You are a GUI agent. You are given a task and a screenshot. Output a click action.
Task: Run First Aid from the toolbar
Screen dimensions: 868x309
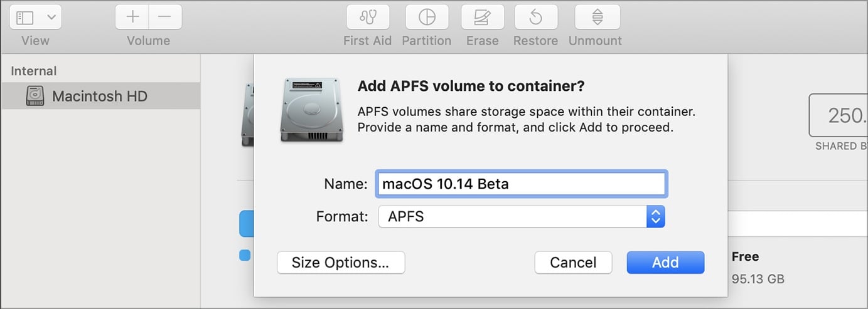click(368, 17)
